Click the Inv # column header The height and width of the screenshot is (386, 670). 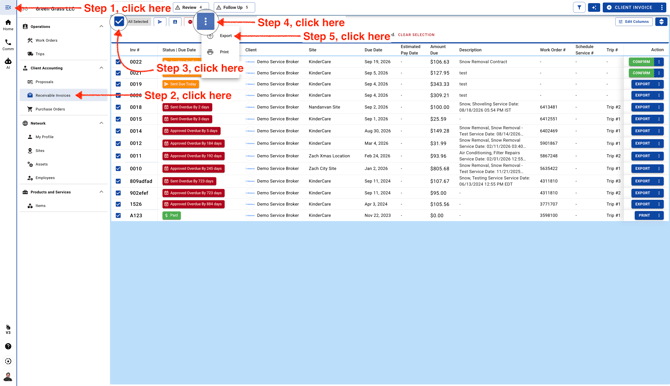pos(135,50)
